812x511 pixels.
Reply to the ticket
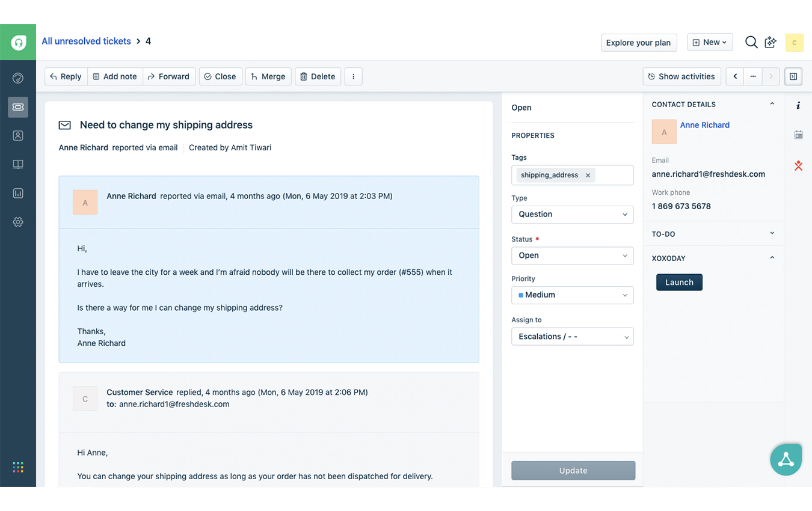pyautogui.click(x=66, y=76)
